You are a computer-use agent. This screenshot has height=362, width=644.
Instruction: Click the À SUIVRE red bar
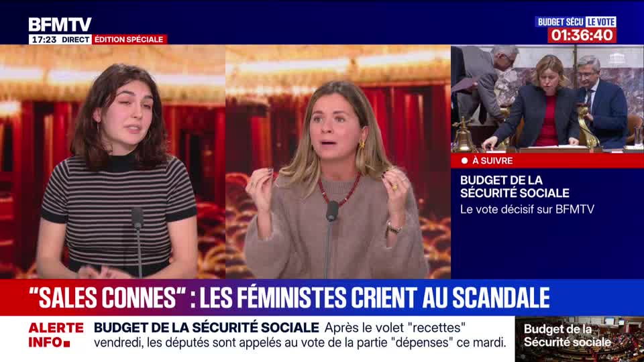[547, 160]
